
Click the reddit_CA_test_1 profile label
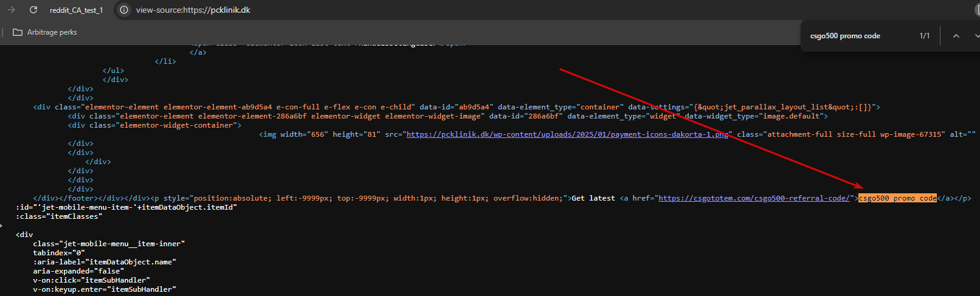tap(76, 10)
